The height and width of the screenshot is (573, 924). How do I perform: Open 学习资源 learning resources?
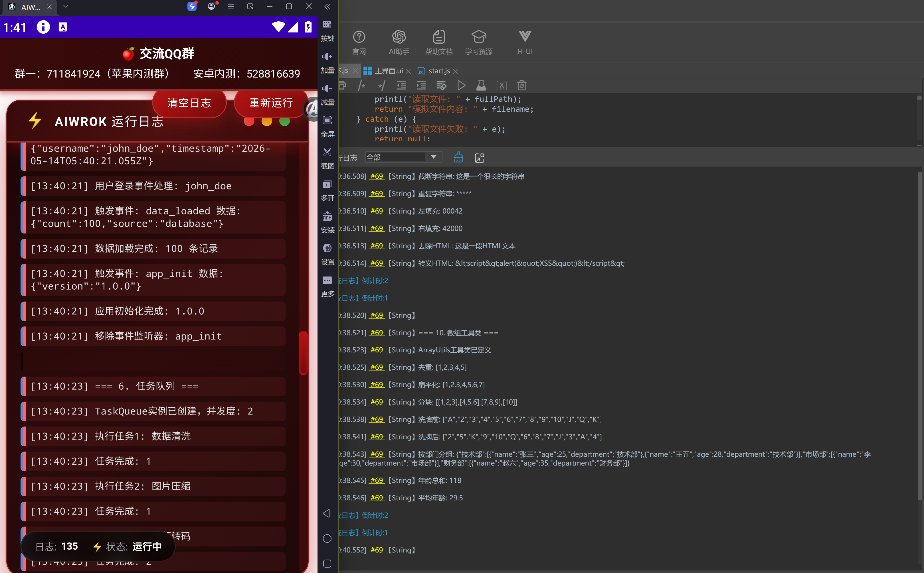479,42
